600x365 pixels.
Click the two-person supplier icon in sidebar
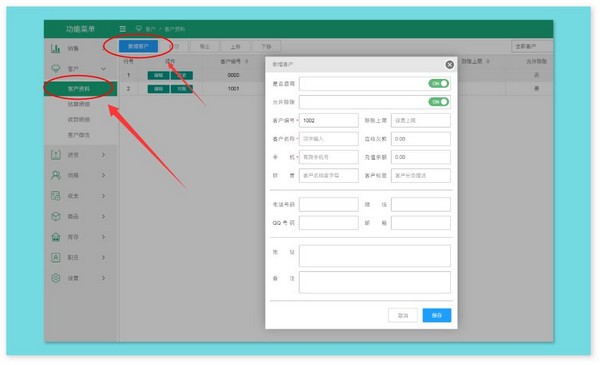pyautogui.click(x=56, y=175)
